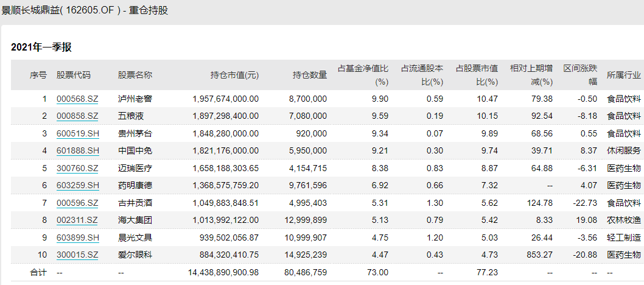Open stock code link 000568.SZ
Screen dimensions: 644x285
pyautogui.click(x=77, y=99)
